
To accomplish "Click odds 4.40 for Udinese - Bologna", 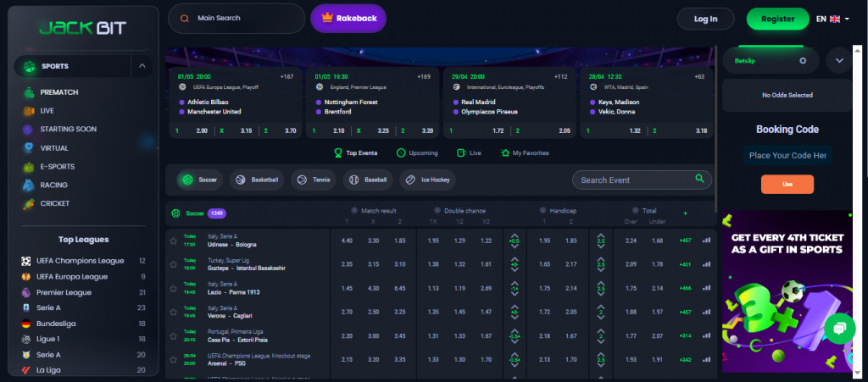I will [x=347, y=241].
